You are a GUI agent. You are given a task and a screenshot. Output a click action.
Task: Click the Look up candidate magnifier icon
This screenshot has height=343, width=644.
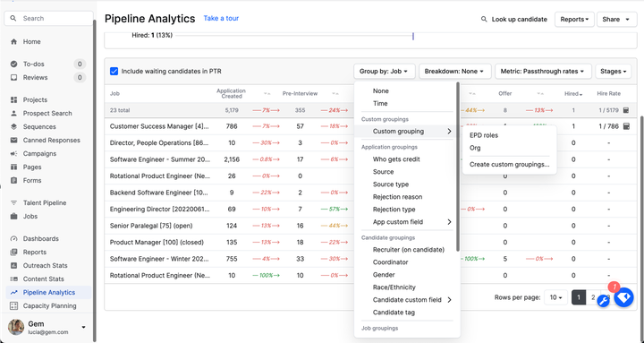coord(484,19)
